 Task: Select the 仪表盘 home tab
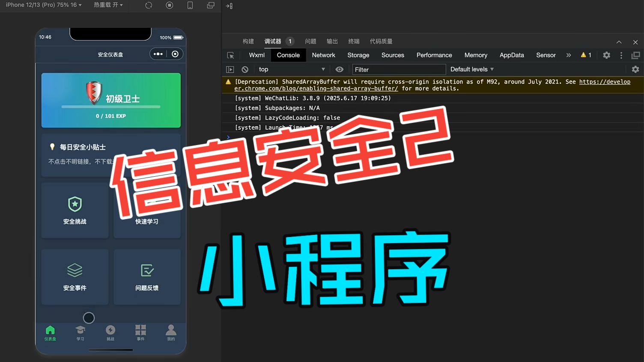point(50,333)
